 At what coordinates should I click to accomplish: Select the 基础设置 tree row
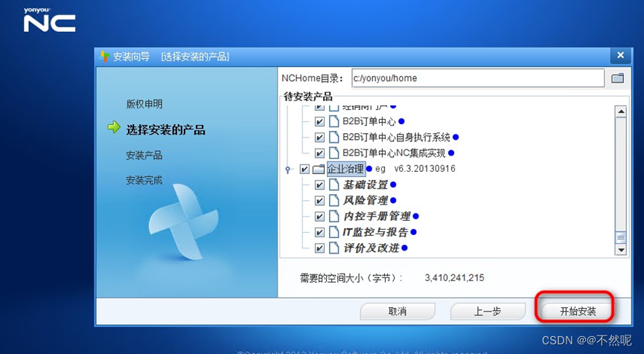click(x=365, y=184)
